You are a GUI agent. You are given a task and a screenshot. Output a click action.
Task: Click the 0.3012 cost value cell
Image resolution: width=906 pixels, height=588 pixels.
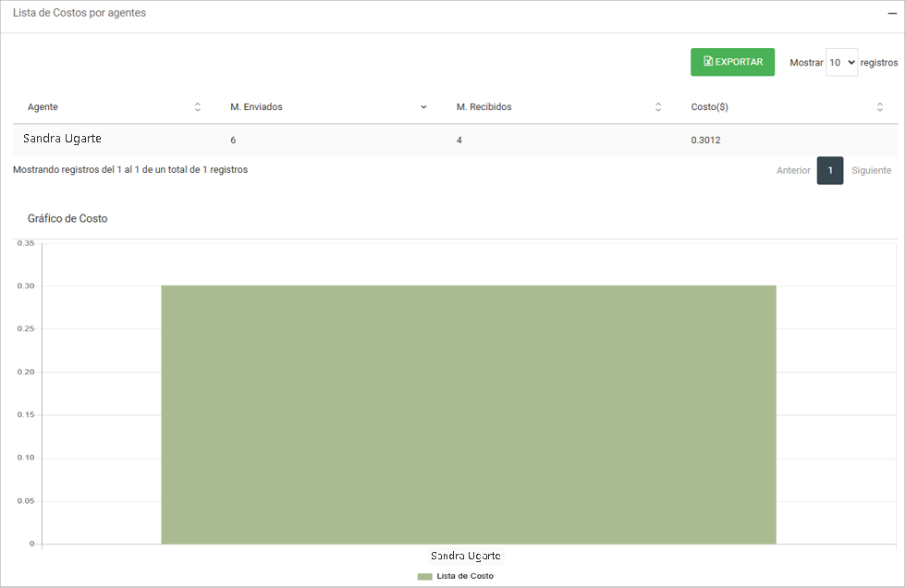pos(707,141)
